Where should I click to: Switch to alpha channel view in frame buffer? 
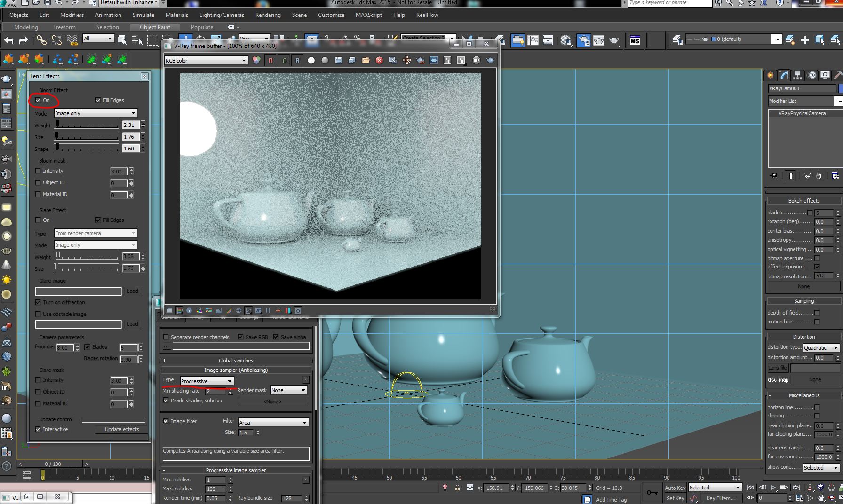[311, 60]
